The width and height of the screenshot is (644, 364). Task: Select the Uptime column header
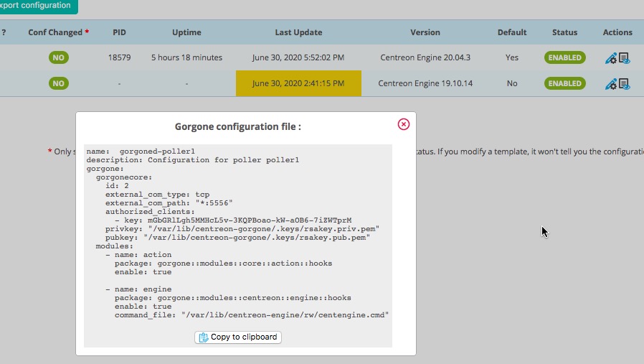tap(186, 32)
